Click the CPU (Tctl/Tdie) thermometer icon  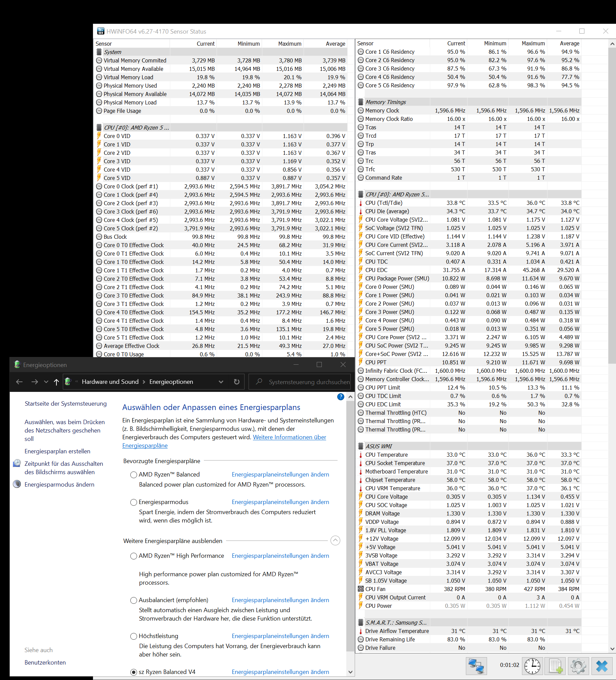coord(361,203)
